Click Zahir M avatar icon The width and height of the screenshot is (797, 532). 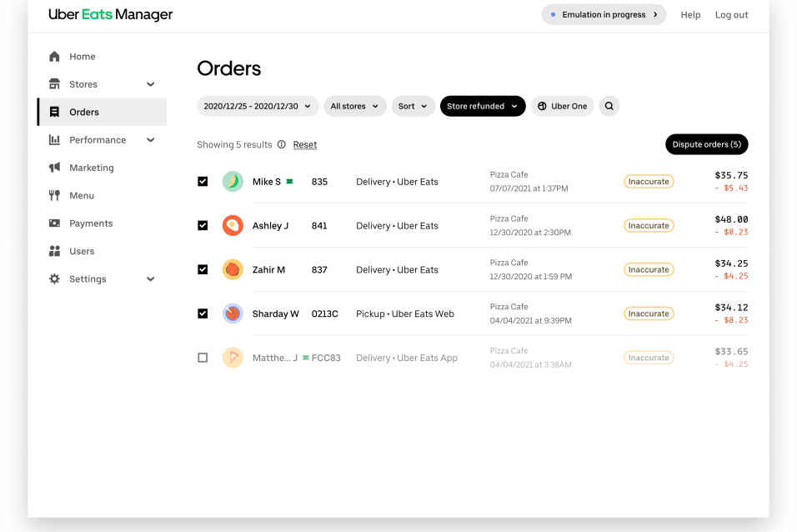(x=233, y=269)
